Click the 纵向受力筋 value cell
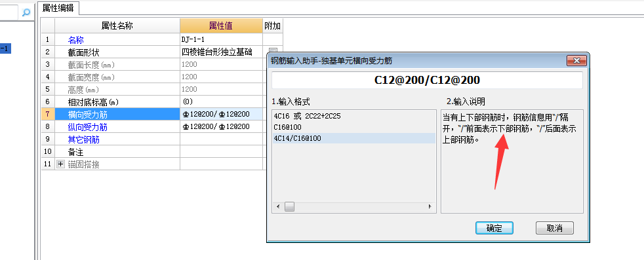 [x=222, y=126]
